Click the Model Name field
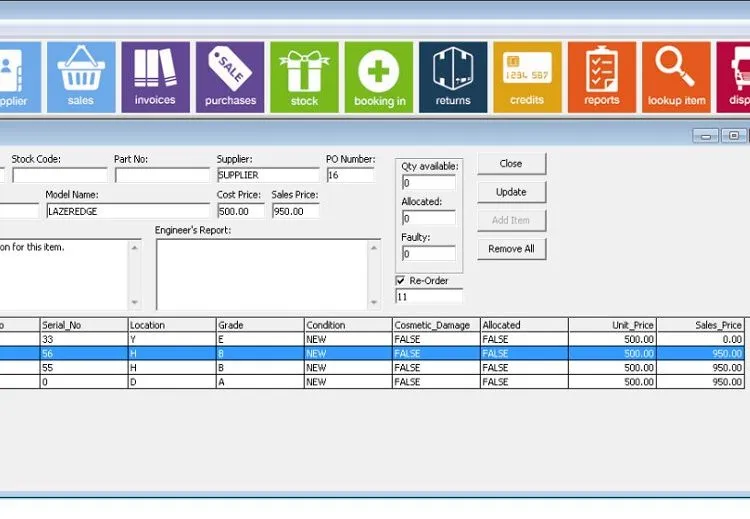This screenshot has height=519, width=750. coord(127,211)
